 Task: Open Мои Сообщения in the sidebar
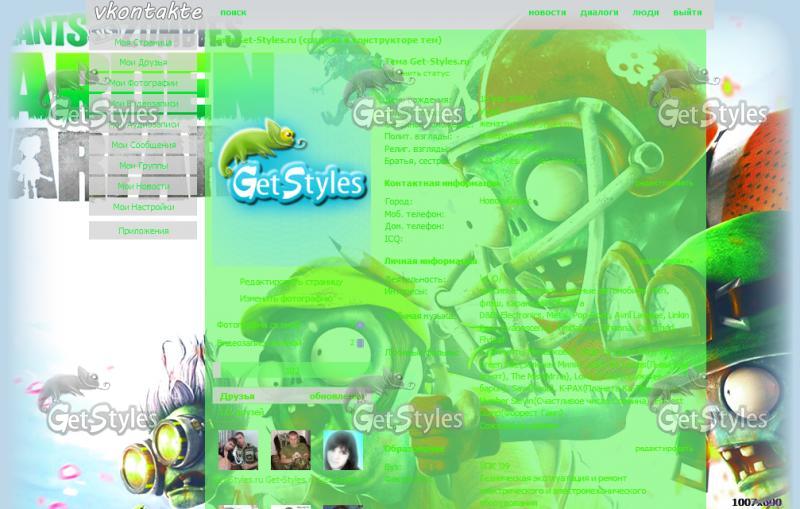pos(143,145)
